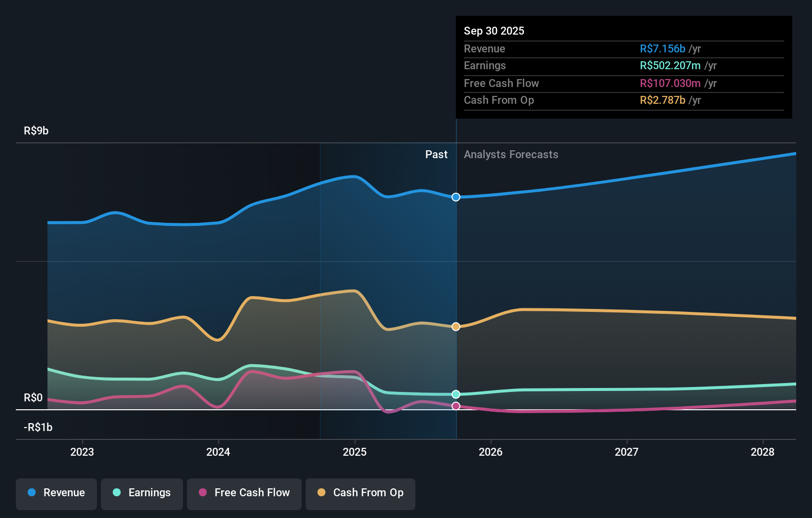Select the Revenue data point marker on chart
The image size is (812, 518).
[x=455, y=197]
